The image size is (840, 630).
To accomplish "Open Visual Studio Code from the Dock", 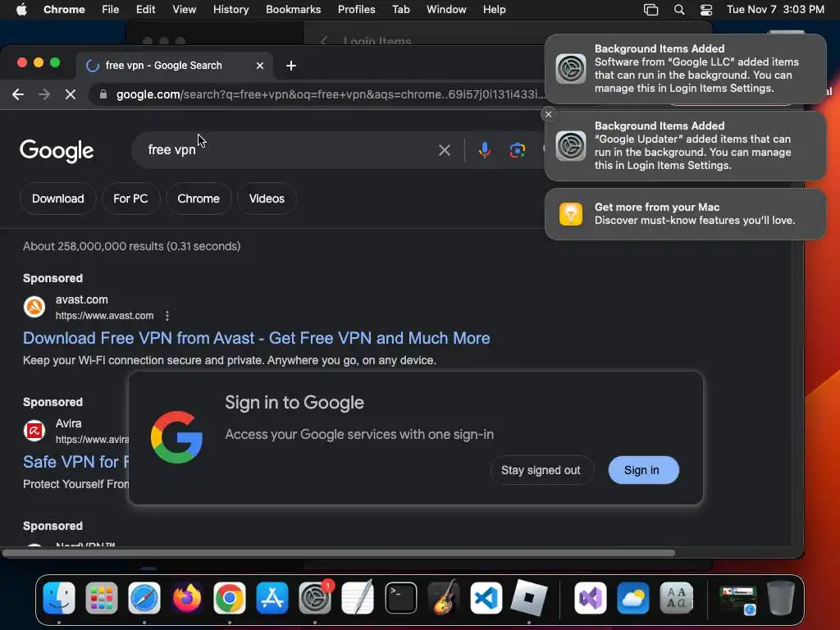I will pos(486,598).
